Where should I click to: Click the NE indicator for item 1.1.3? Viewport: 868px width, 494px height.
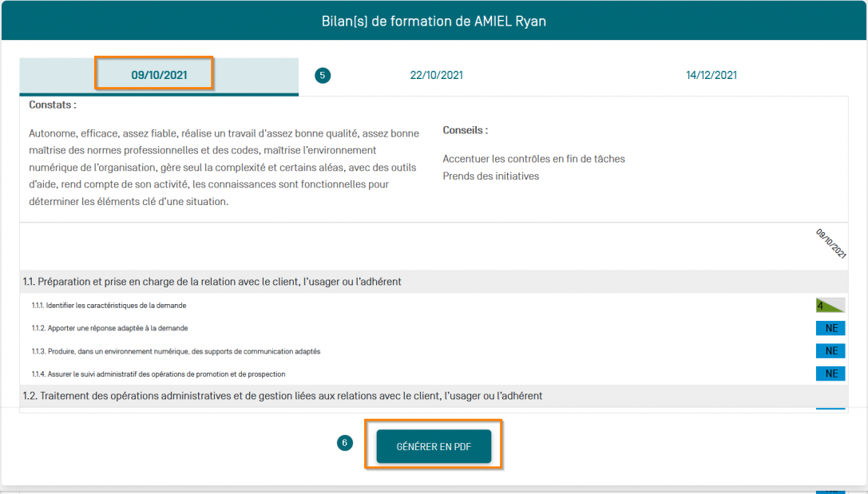[830, 351]
